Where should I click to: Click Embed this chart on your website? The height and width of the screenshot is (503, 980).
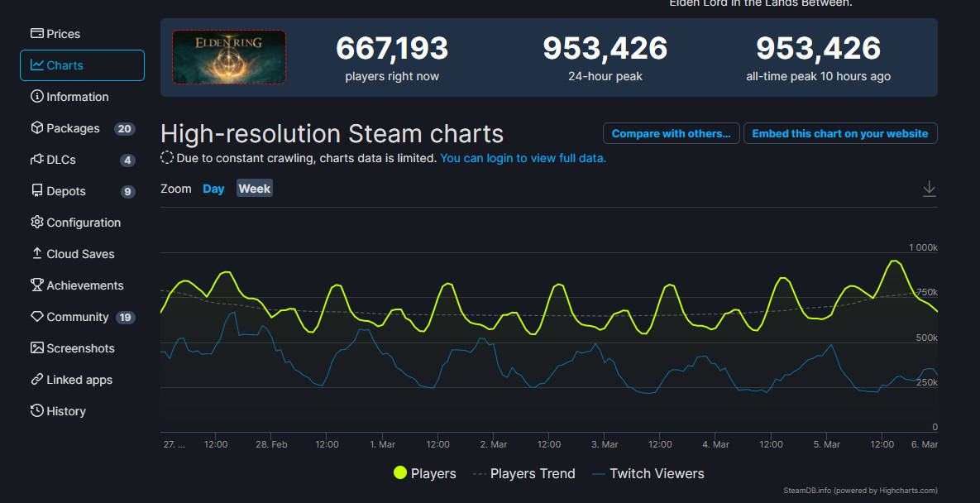(x=839, y=133)
